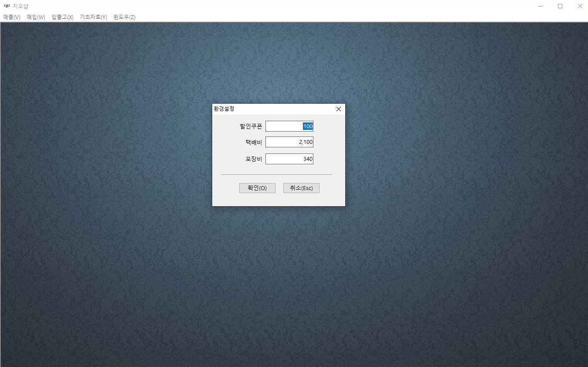
Task: Minimize the 지오샵 window
Action: [x=540, y=6]
